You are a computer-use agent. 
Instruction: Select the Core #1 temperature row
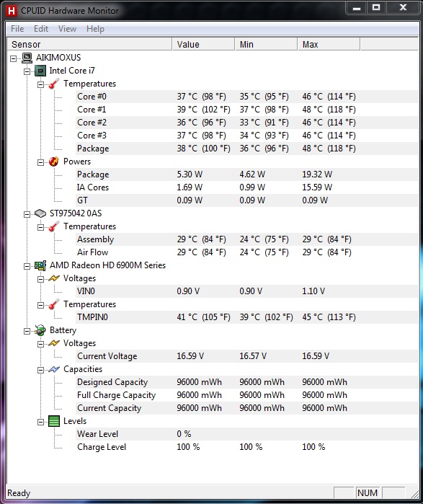[x=212, y=110]
